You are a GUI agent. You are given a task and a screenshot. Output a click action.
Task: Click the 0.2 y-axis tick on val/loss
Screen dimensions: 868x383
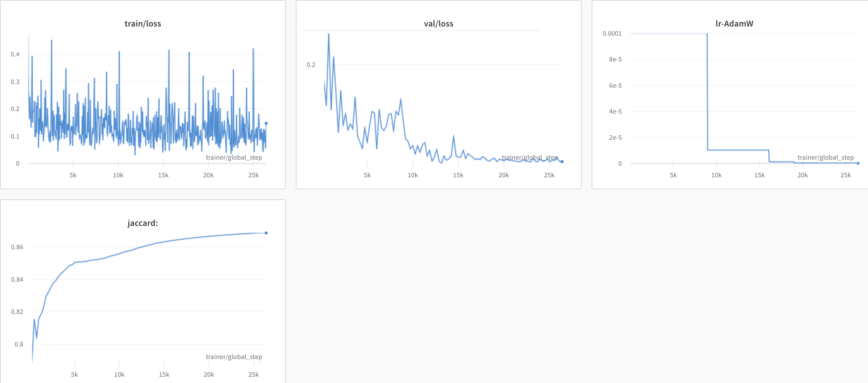click(x=311, y=65)
